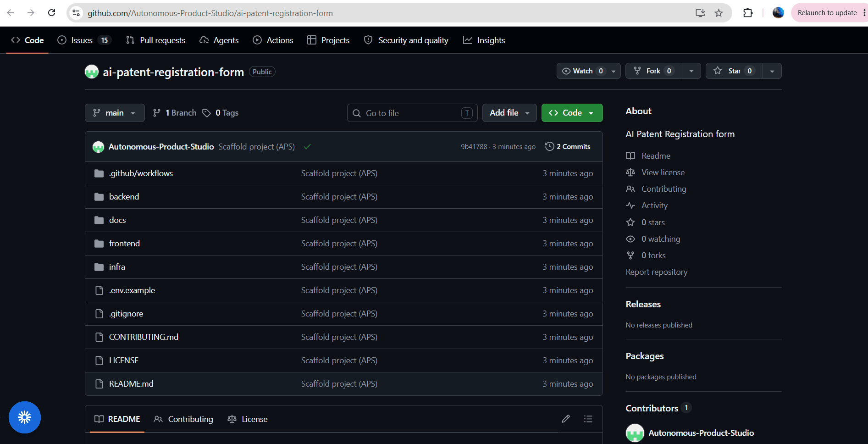Click the commit author Autonomous-Product-Studio link
Viewport: 868px width, 444px height.
pos(161,147)
